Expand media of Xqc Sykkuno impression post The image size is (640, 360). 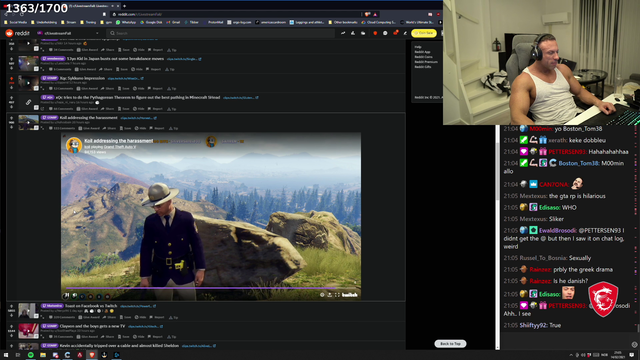(42, 89)
